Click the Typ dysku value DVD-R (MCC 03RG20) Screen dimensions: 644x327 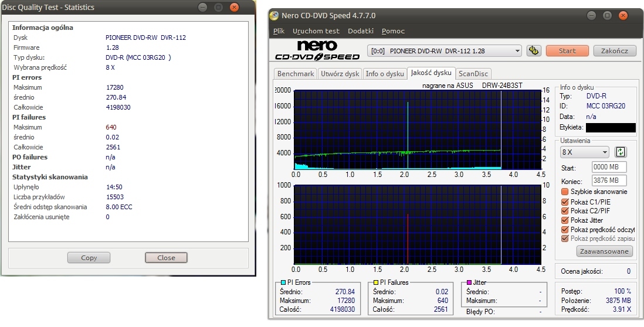tap(138, 57)
